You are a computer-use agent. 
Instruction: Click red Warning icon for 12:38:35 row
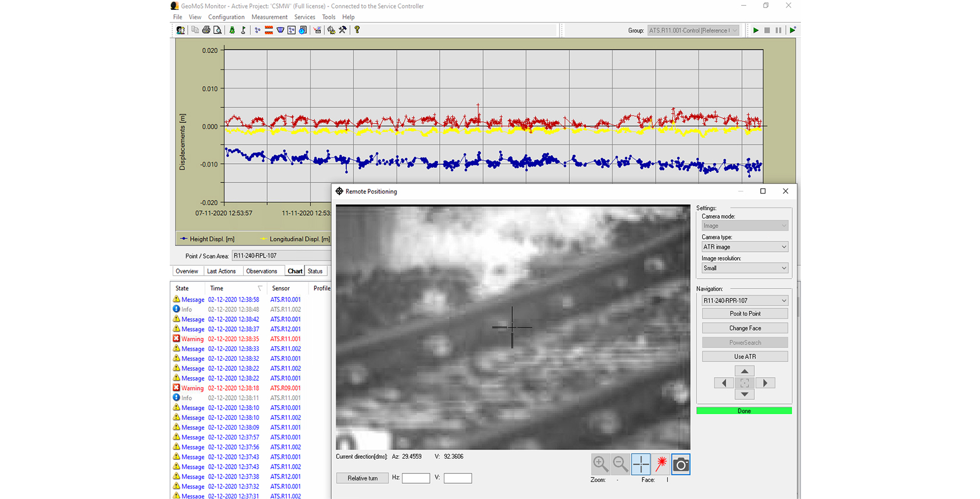pyautogui.click(x=176, y=339)
